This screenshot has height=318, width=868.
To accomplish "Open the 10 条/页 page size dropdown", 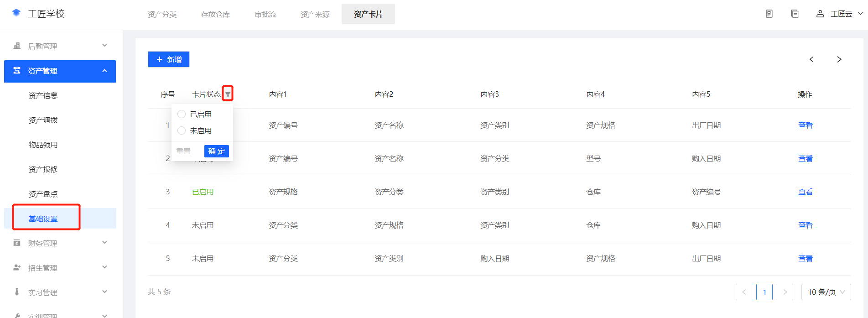I will point(826,292).
